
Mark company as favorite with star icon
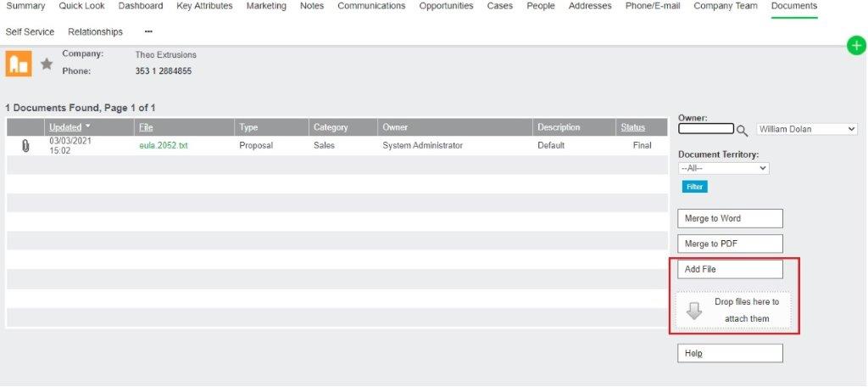click(47, 64)
